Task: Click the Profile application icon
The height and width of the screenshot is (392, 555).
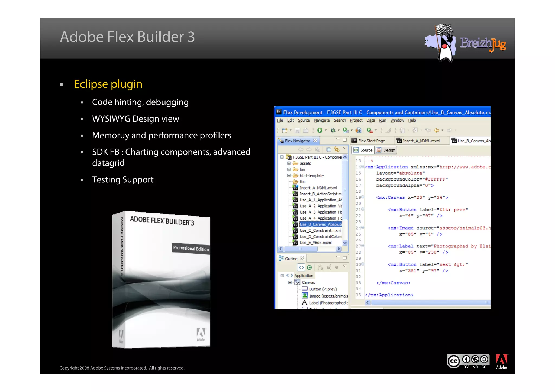Action: tap(345, 130)
